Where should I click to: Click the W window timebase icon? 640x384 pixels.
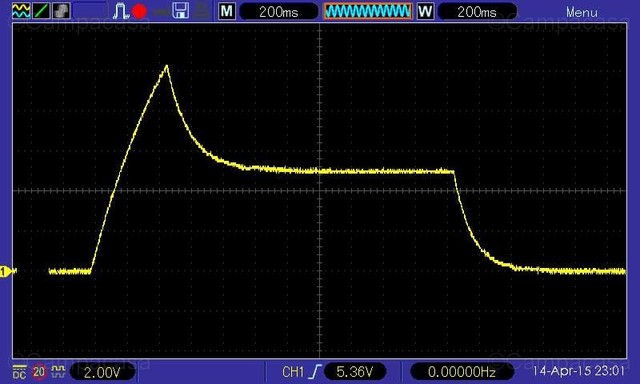[x=425, y=11]
